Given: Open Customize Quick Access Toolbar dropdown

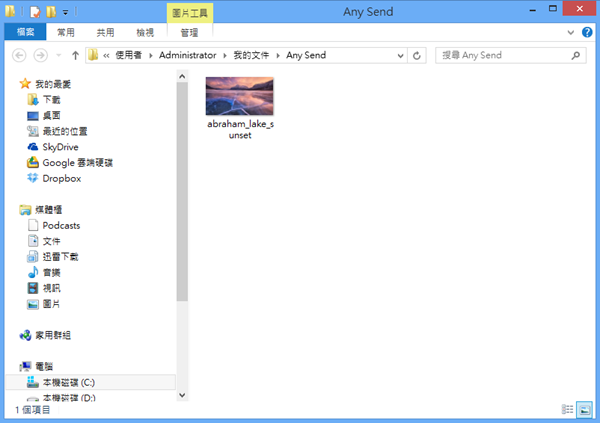Looking at the screenshot, I should [x=65, y=13].
